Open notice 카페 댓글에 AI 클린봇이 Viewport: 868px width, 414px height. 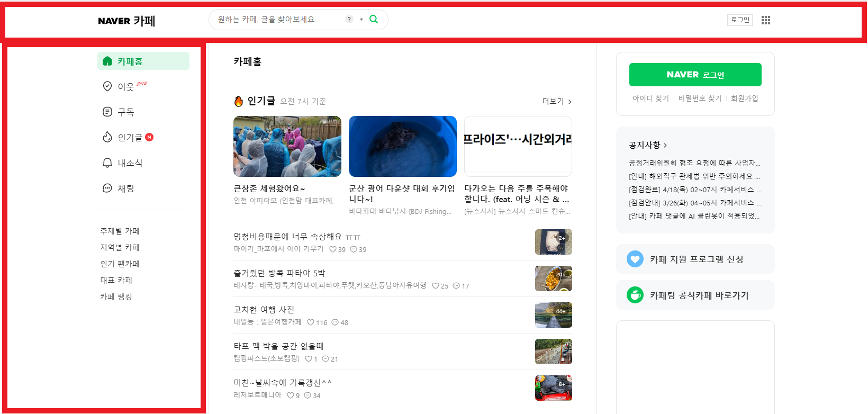coord(694,216)
